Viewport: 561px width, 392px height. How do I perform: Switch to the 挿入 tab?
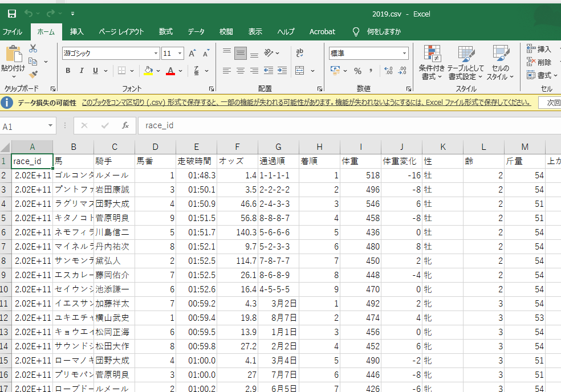[x=76, y=31]
